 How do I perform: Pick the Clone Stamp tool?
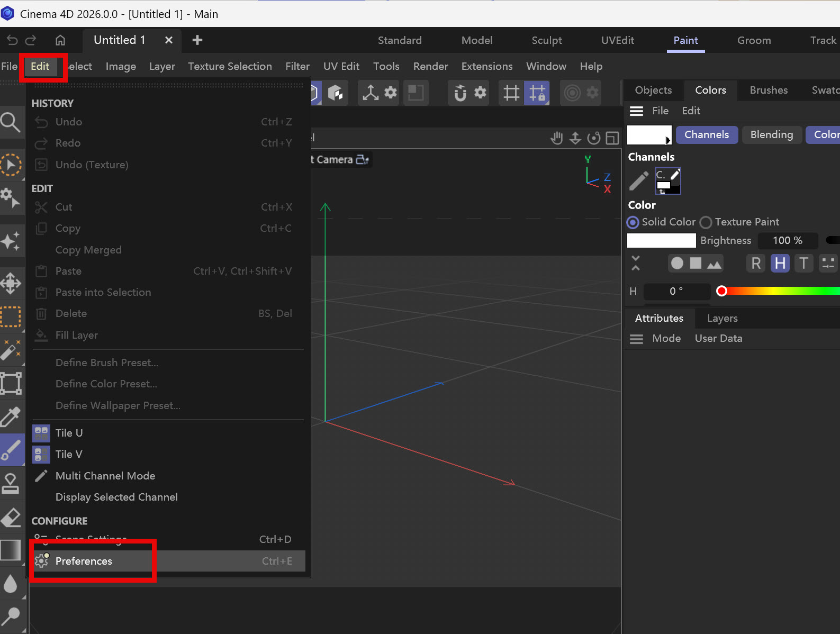click(11, 483)
